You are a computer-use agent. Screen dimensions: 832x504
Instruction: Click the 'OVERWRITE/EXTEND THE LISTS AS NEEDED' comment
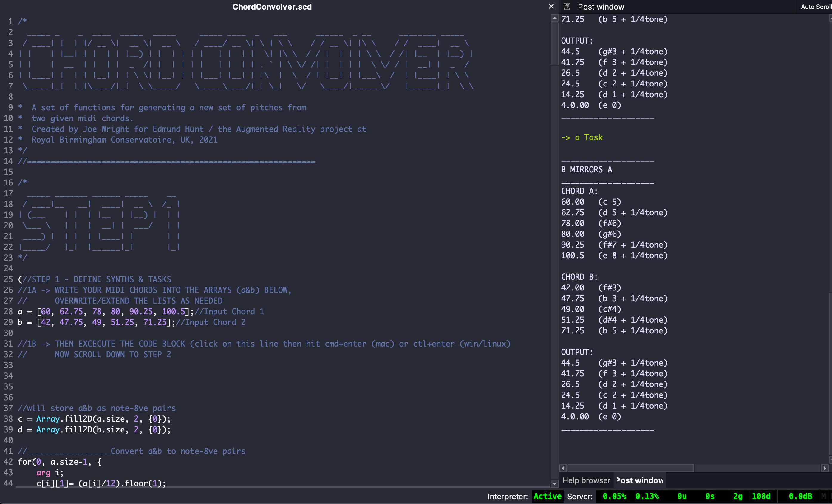[x=138, y=301]
